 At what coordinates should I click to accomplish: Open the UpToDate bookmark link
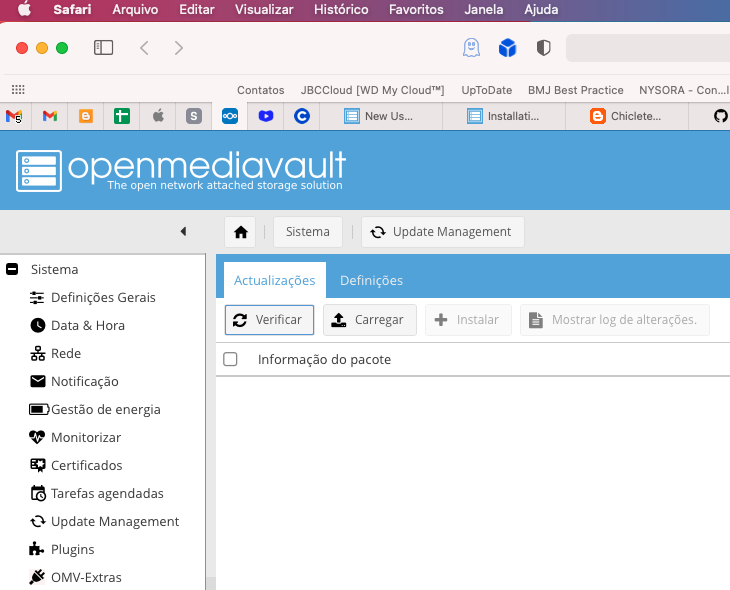point(486,90)
